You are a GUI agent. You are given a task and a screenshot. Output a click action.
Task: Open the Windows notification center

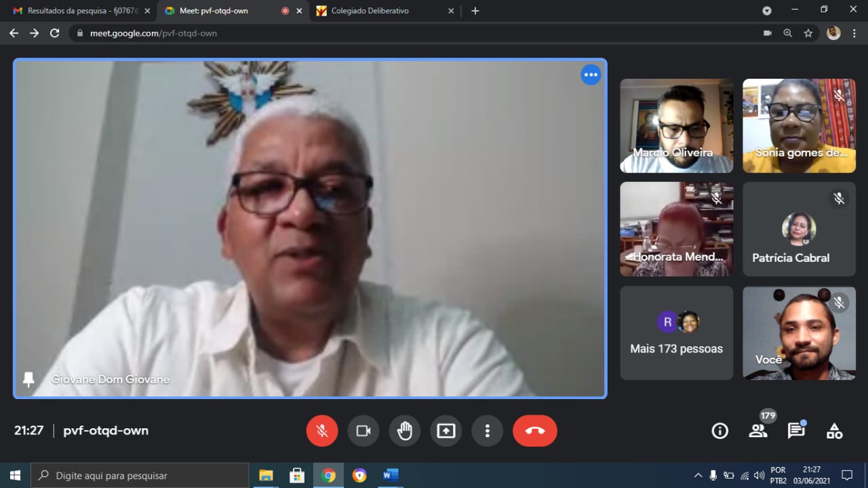(847, 475)
